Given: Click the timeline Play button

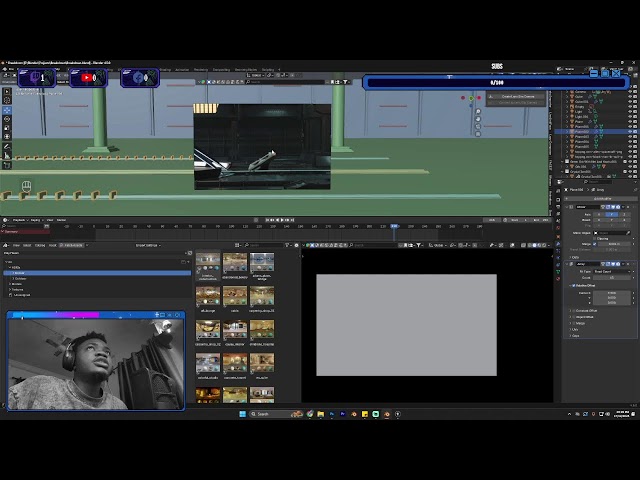Looking at the screenshot, I should coord(282,220).
